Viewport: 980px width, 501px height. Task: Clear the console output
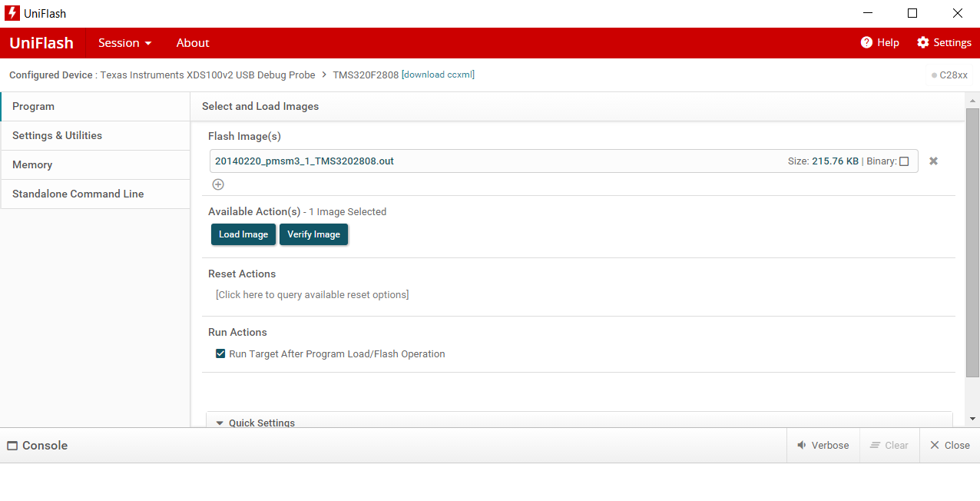click(x=889, y=445)
